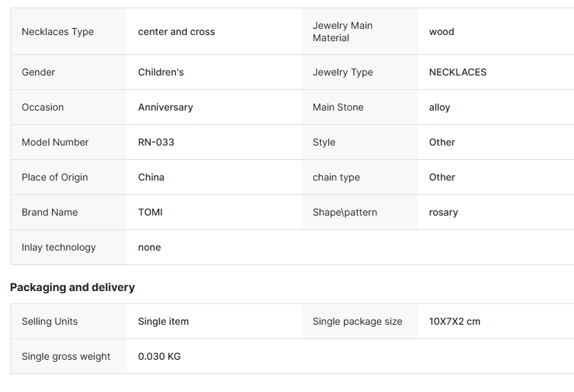The height and width of the screenshot is (392, 574).
Task: Click the NECKLACES jewelry type value
Action: coord(457,72)
